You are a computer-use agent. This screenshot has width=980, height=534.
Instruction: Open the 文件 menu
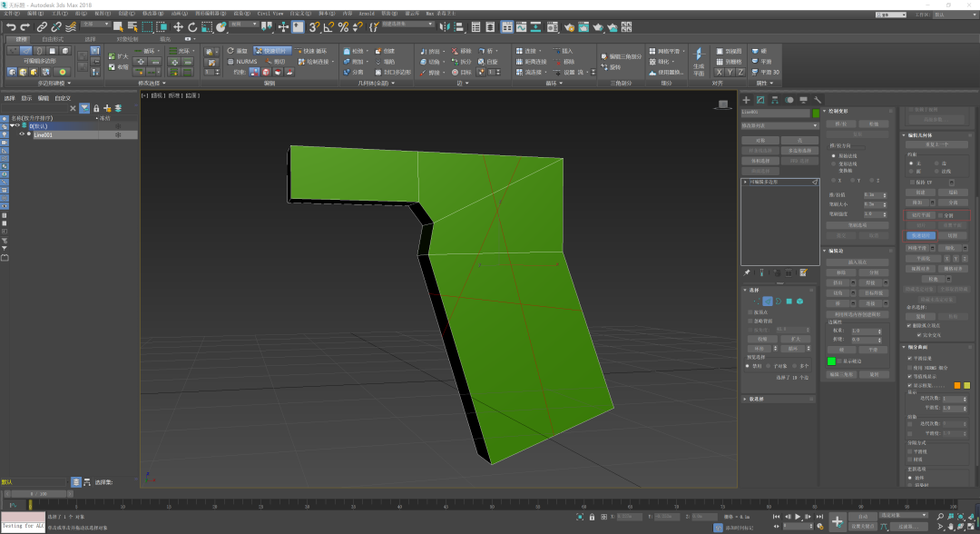(x=11, y=13)
